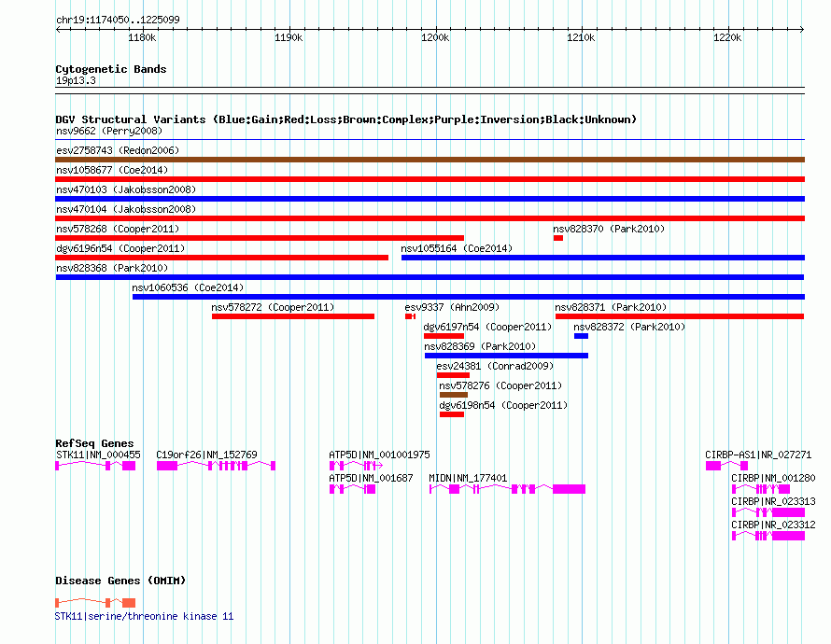Click the MIDN|NM_177401 gene model
The image size is (831, 644).
point(507,489)
